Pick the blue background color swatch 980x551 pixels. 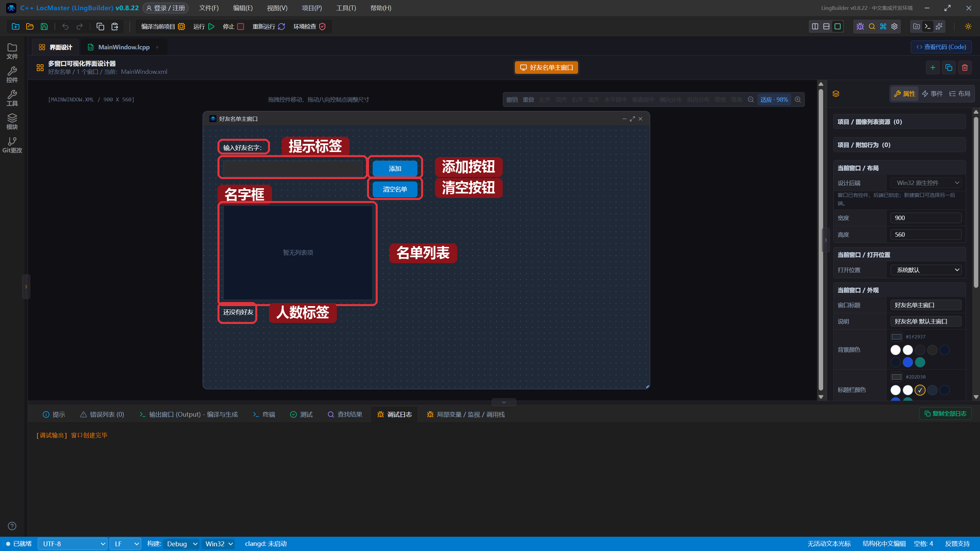(x=908, y=362)
